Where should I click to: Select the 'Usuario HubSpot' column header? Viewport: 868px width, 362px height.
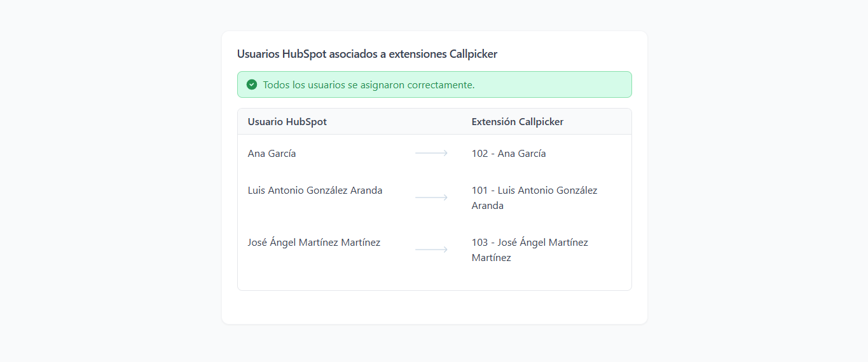tap(287, 121)
